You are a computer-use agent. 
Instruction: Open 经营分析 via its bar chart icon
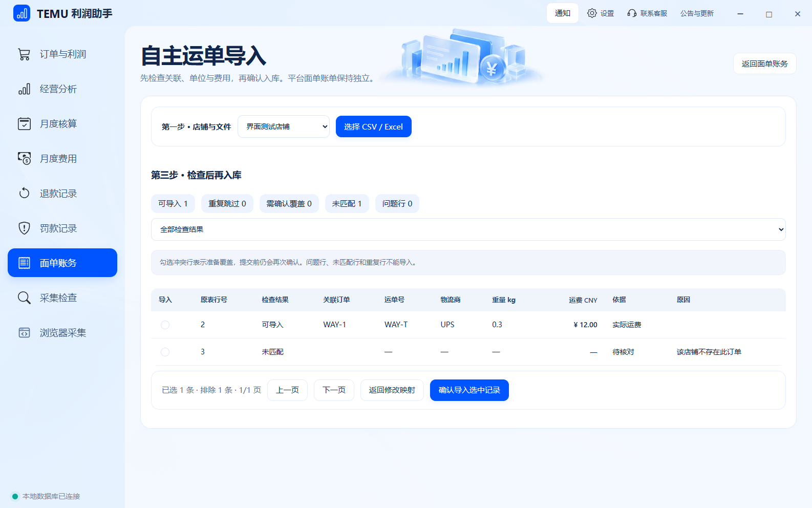24,89
